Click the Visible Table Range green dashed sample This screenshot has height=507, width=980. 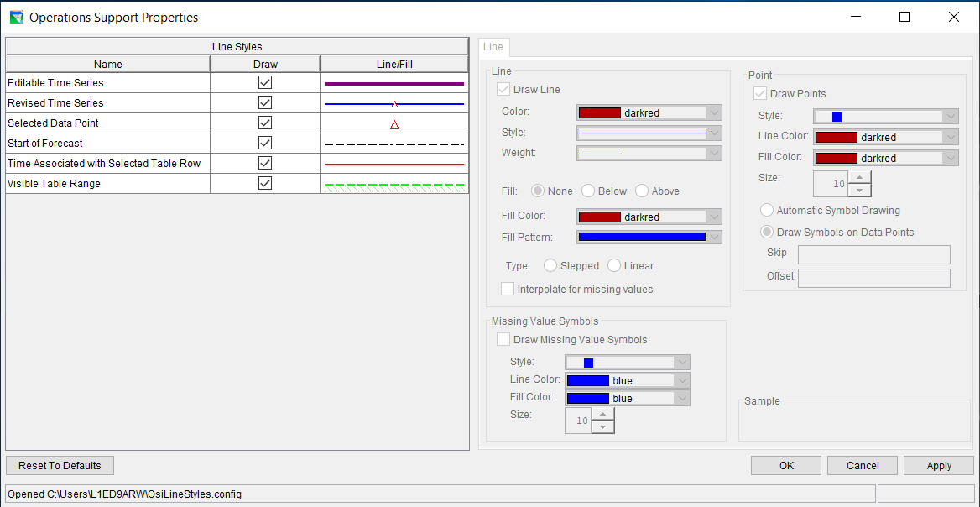click(394, 184)
